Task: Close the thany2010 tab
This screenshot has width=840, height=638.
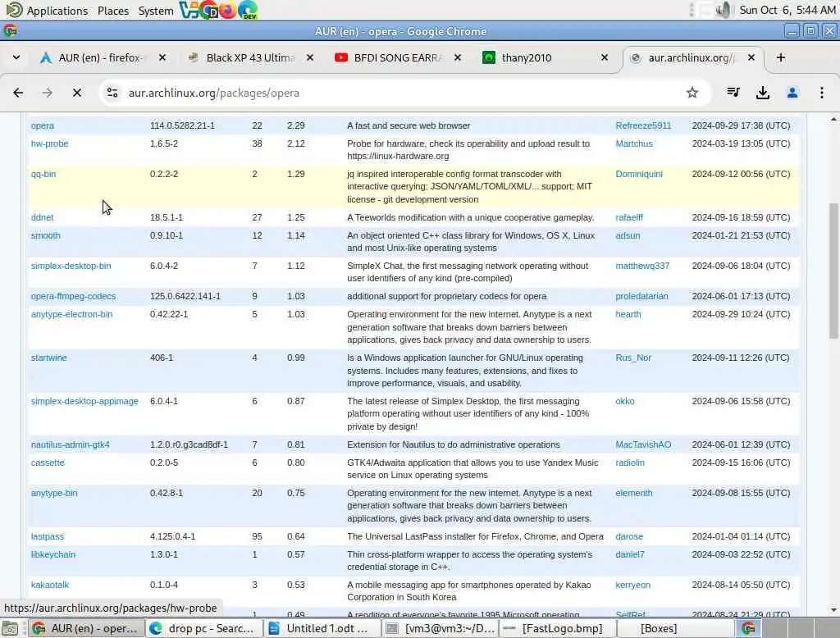Action: pyautogui.click(x=605, y=57)
